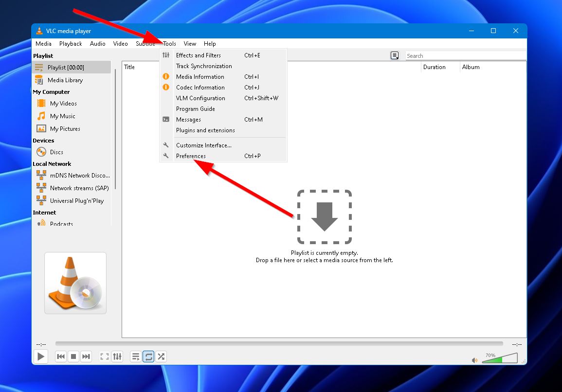Select My Videos

click(x=72, y=104)
